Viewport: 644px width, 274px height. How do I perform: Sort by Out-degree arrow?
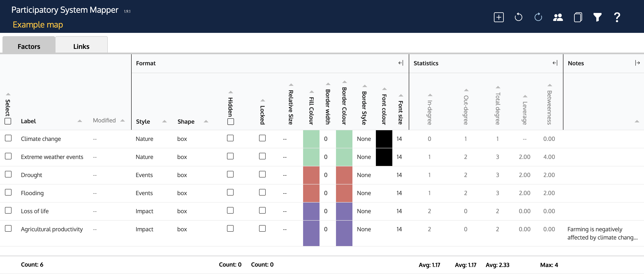pyautogui.click(x=466, y=90)
